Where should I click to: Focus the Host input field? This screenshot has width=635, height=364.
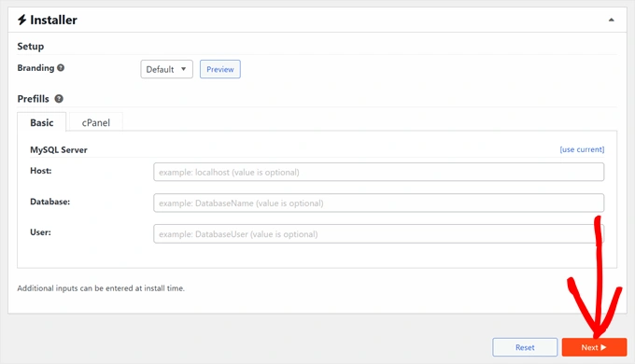click(x=378, y=172)
